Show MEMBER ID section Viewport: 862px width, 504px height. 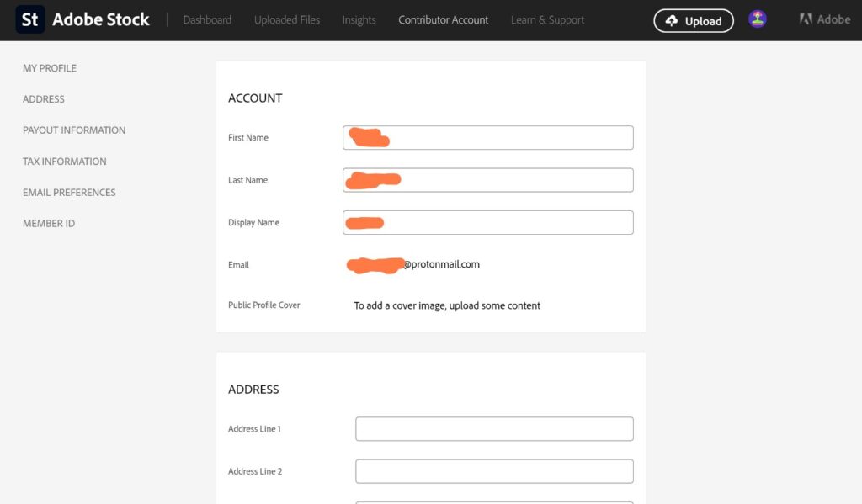(x=49, y=223)
